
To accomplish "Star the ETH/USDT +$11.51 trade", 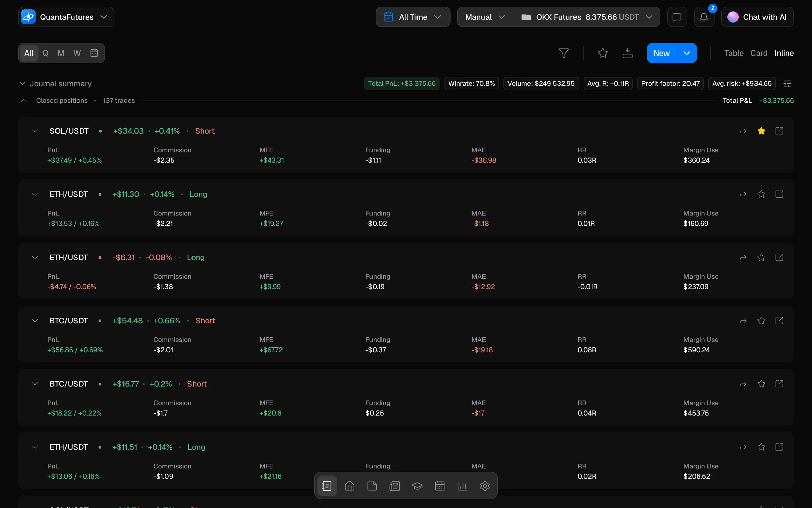I will pyautogui.click(x=761, y=447).
